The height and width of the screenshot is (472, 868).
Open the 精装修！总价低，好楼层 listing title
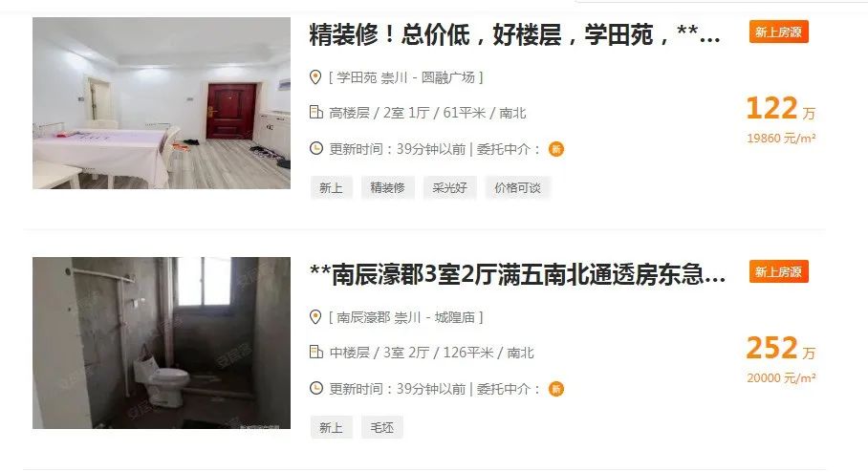[x=515, y=34]
